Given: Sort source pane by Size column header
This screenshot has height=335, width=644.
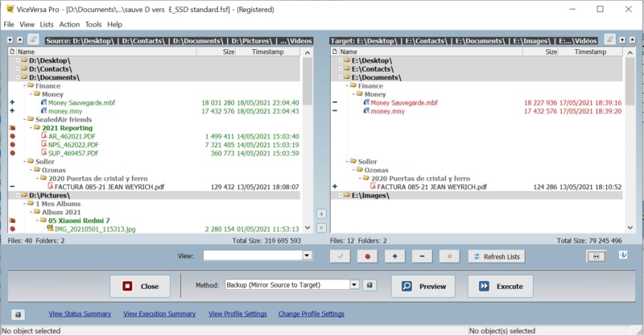Looking at the screenshot, I should (217, 52).
